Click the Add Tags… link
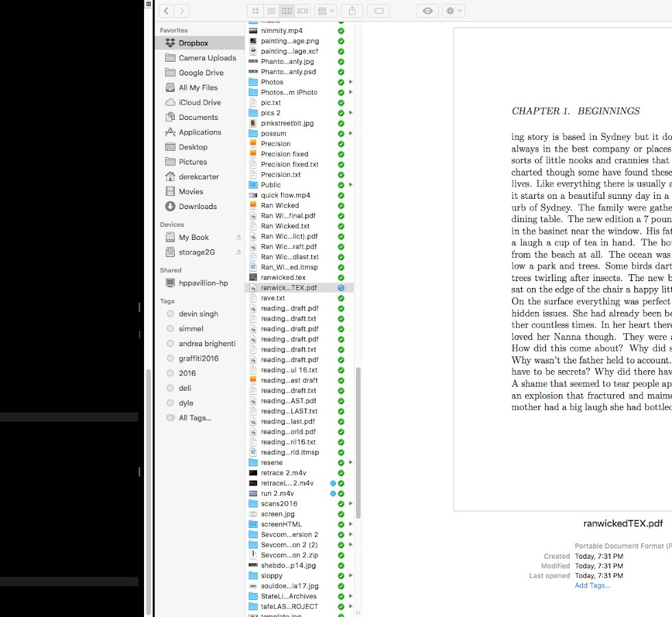Image resolution: width=672 pixels, height=617 pixels. (x=592, y=585)
